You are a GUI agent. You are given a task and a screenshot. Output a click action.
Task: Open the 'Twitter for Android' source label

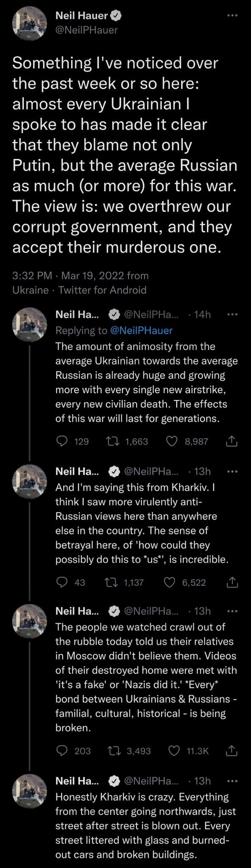[x=102, y=290]
